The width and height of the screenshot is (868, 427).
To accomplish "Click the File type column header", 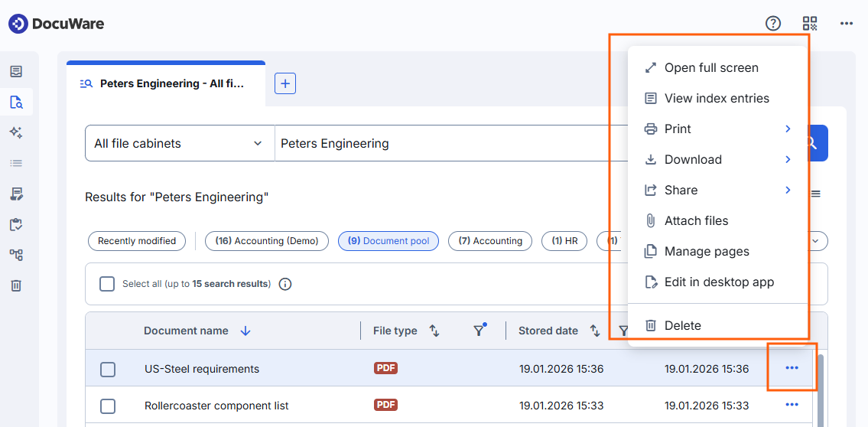I will tap(395, 331).
